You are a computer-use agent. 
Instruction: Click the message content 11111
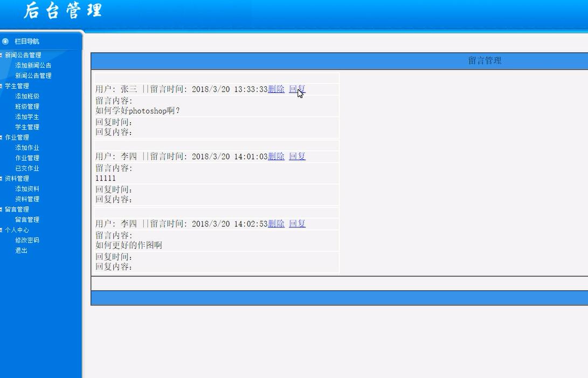[106, 178]
